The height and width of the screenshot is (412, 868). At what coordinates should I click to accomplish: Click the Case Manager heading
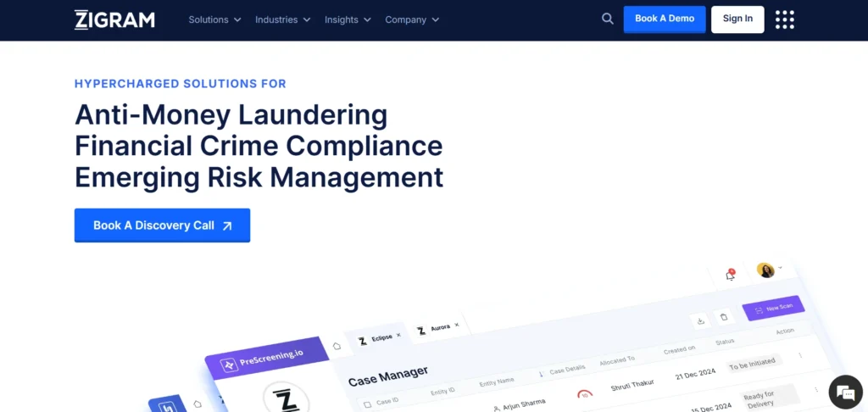tap(388, 376)
